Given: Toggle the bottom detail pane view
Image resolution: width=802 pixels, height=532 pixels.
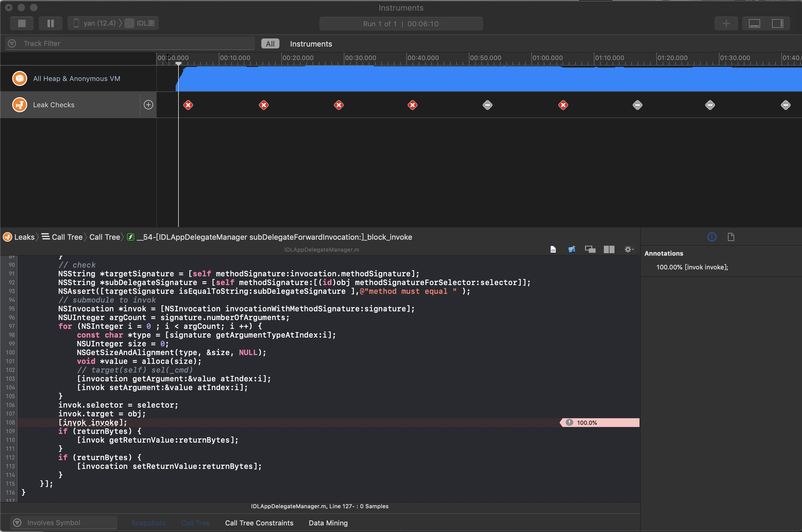Looking at the screenshot, I should pos(754,23).
